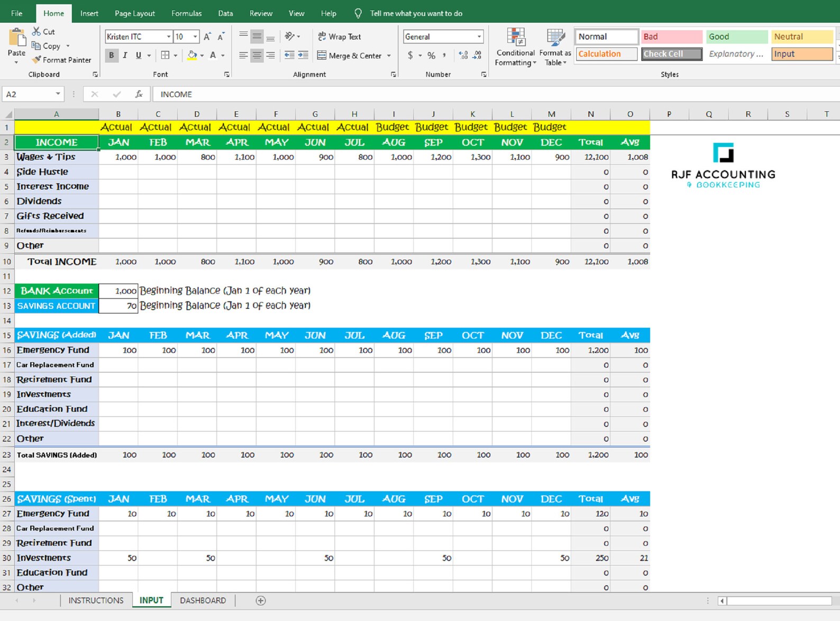Open the font size dropdown
840x621 pixels.
click(195, 36)
